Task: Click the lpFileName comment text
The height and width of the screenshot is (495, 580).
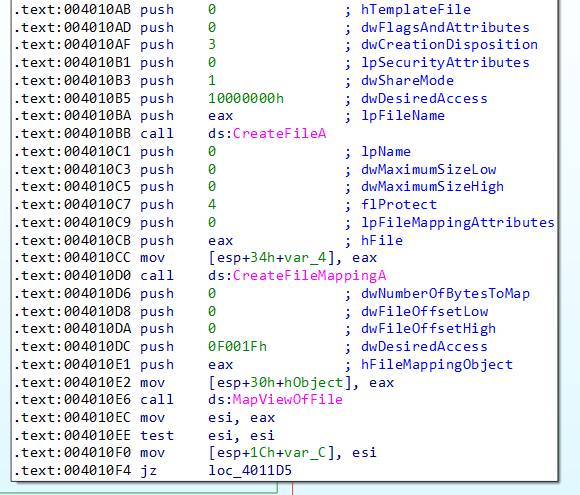Action: coord(403,116)
